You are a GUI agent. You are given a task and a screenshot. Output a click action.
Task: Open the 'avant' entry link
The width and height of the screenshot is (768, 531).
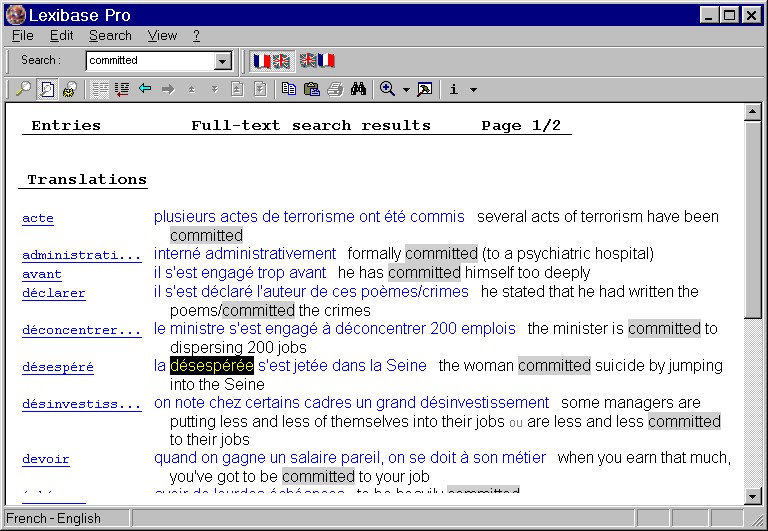tap(42, 274)
